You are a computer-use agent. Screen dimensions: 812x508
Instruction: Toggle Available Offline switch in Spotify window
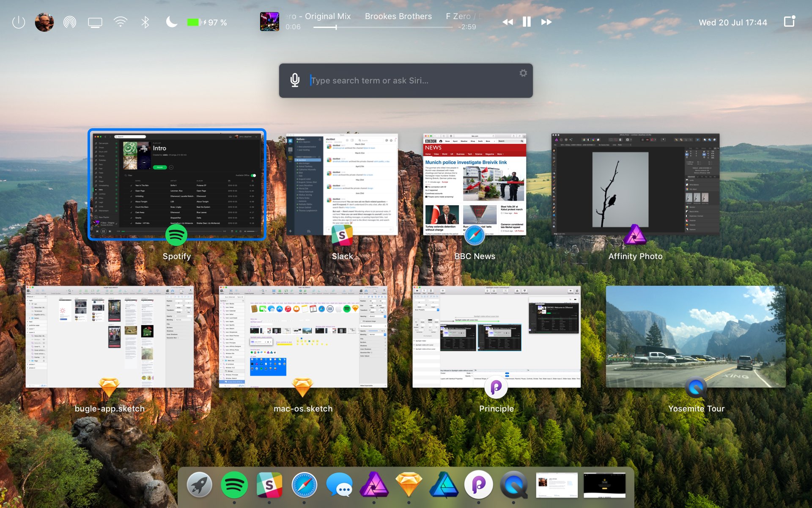[x=253, y=175]
